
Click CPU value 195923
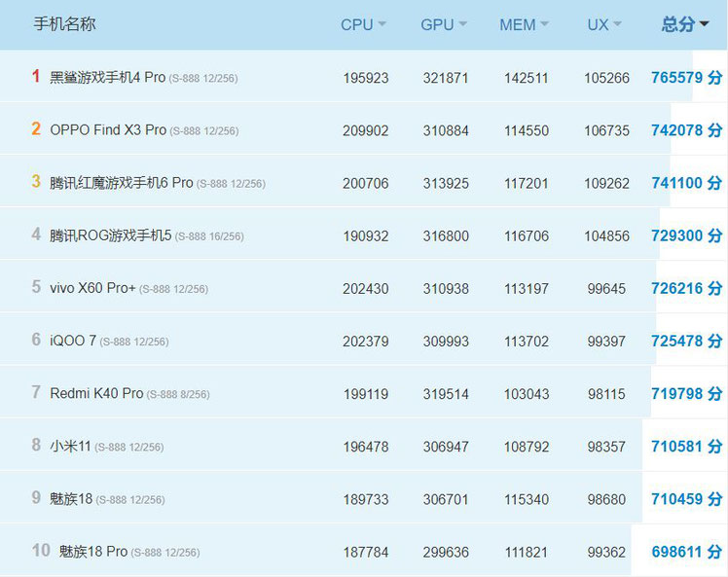click(366, 78)
